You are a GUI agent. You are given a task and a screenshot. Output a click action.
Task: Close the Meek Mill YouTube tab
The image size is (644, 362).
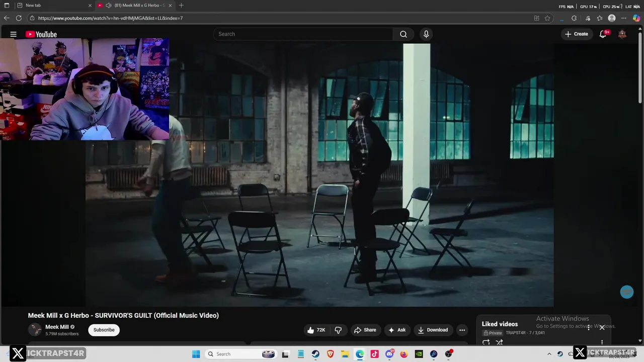(x=170, y=5)
